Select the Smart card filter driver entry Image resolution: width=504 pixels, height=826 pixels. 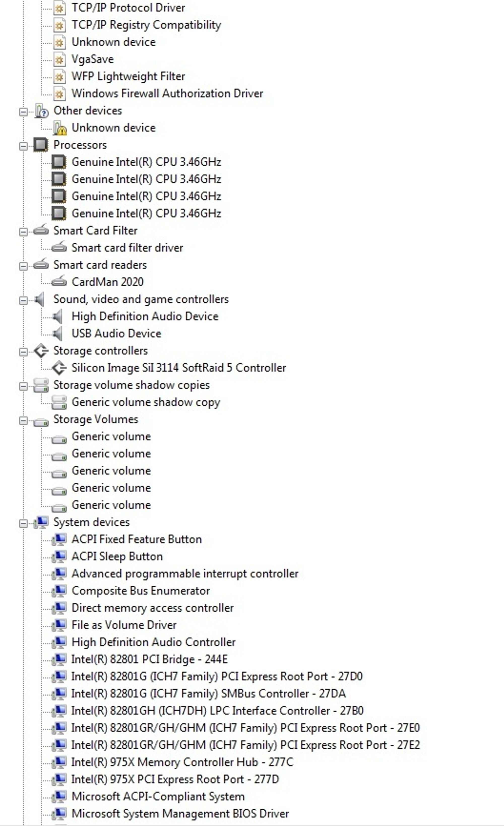click(x=127, y=248)
